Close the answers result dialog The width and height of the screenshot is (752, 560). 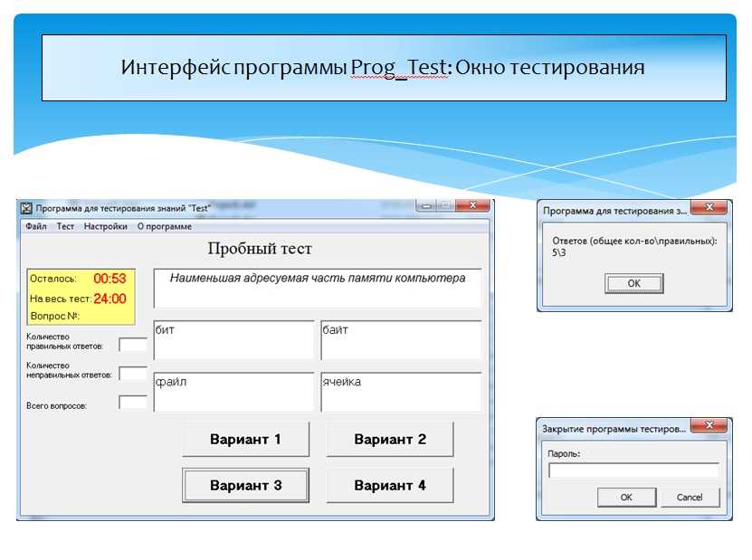pyautogui.click(x=709, y=207)
